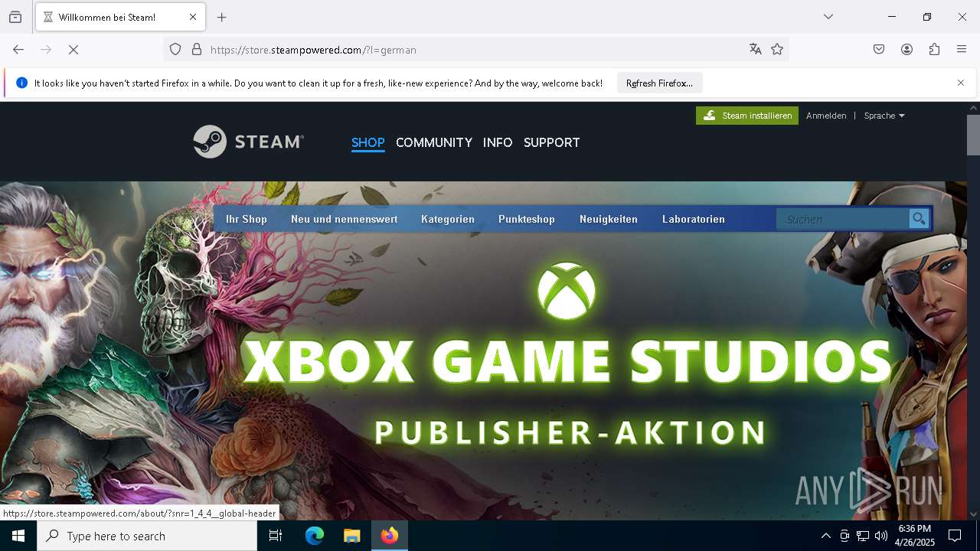Viewport: 980px width, 551px height.
Task: Click the Windows taskbar search box
Action: click(147, 536)
